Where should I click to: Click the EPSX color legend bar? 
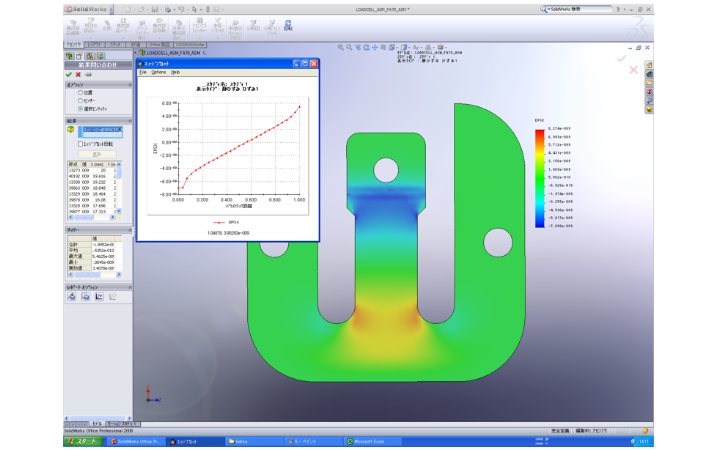click(x=540, y=179)
